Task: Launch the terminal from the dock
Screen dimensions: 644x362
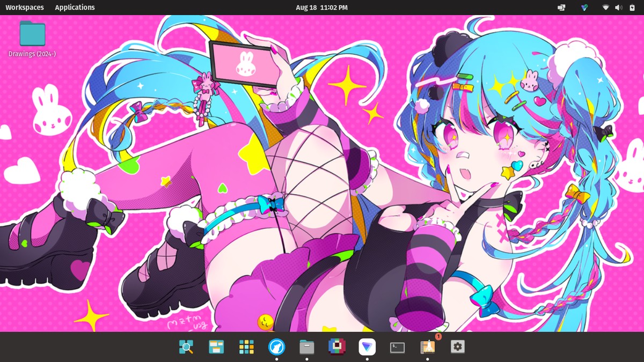Action: pos(397,347)
